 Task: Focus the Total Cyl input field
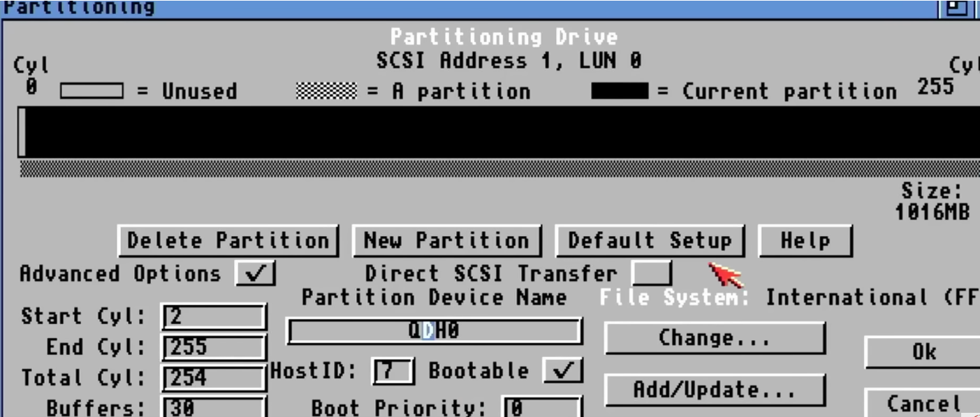coord(213,378)
